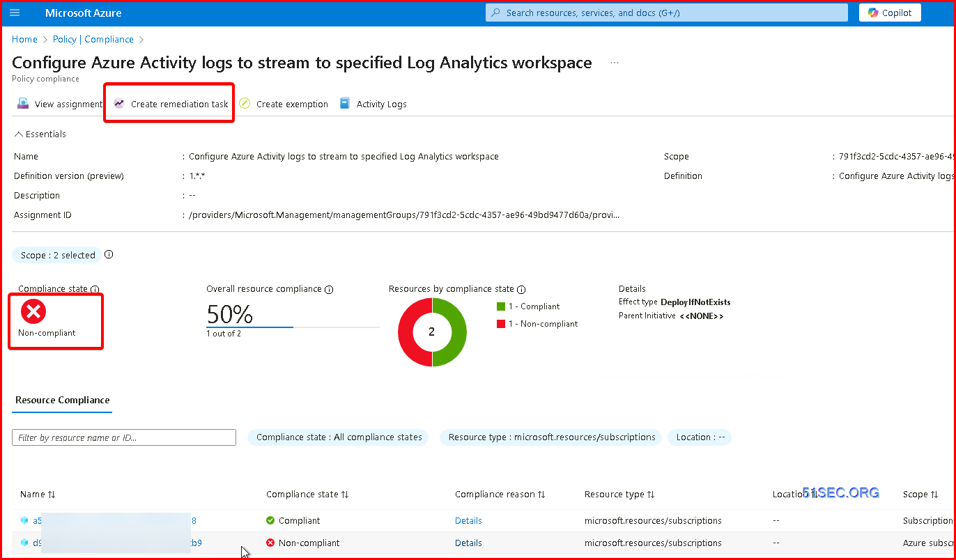Sort by Compliance state column
This screenshot has height=560, width=956.
coord(307,495)
